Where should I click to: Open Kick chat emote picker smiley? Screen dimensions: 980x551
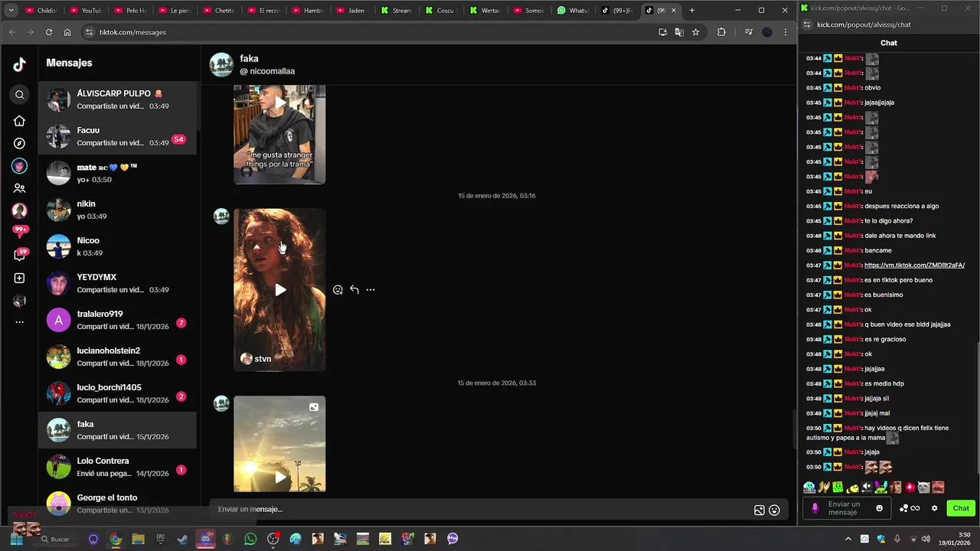pos(879,508)
